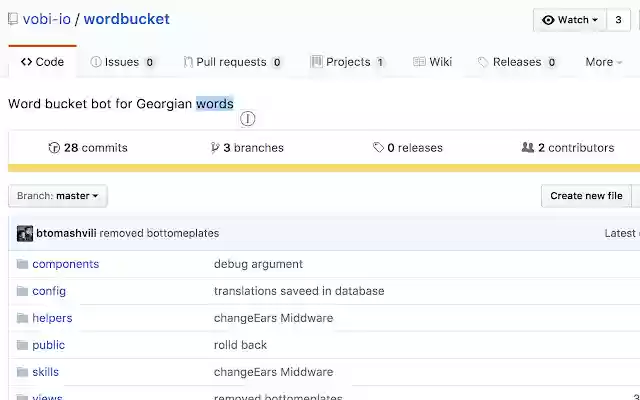Image resolution: width=640 pixels, height=400 pixels.
Task: View the 28 commits history
Action: click(88, 148)
